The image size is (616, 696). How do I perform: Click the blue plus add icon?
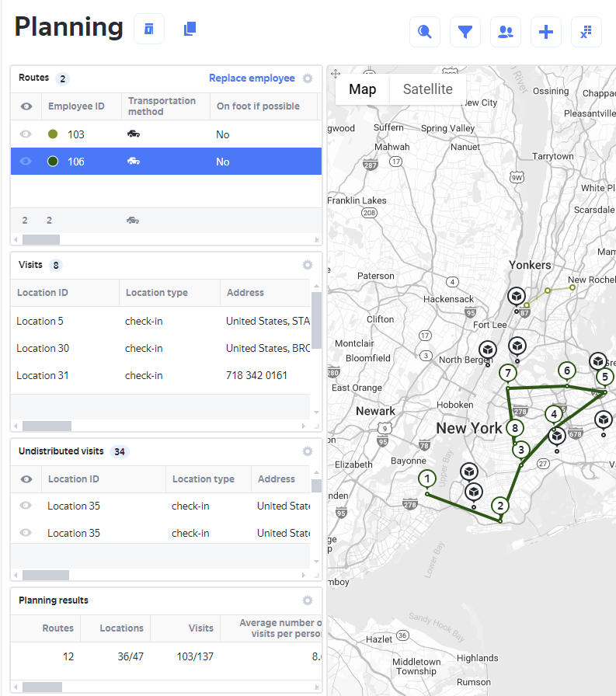(x=546, y=32)
